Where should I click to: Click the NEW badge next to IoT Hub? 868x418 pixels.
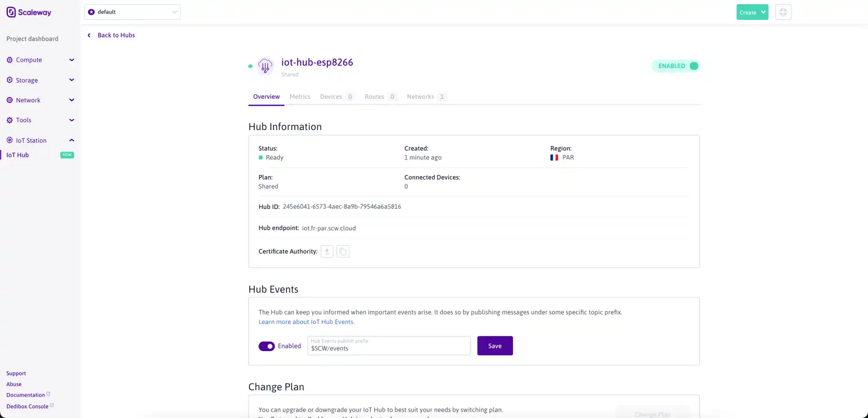(x=67, y=155)
